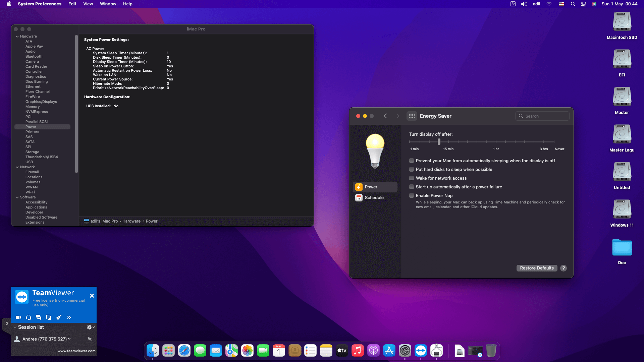
Task: Check Put hard disks to sleep when possible
Action: pos(412,169)
